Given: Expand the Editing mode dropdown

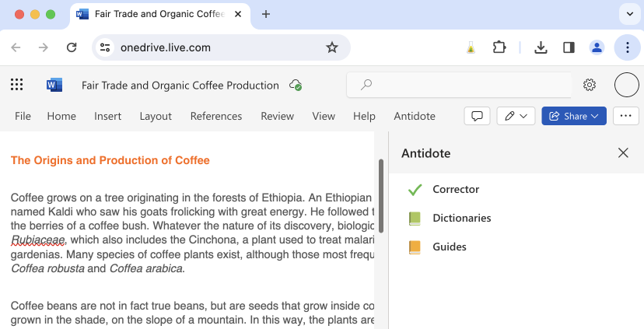Looking at the screenshot, I should (516, 116).
